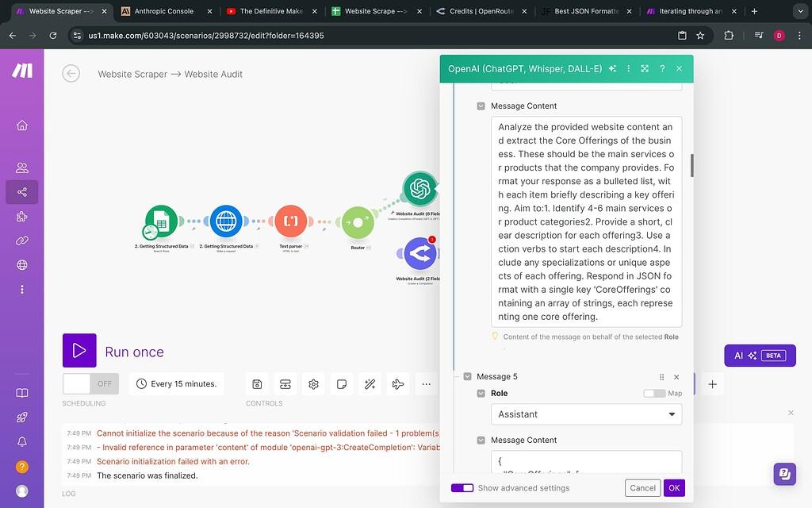Add item with plus beside panel
The width and height of the screenshot is (812, 508).
(713, 384)
